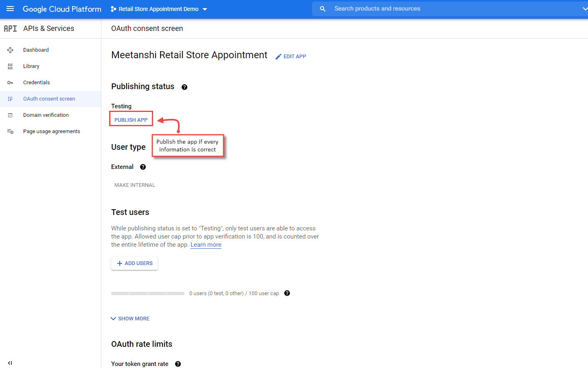This screenshot has width=588, height=368.
Task: Click the Your token grant rate label
Action: (140, 364)
